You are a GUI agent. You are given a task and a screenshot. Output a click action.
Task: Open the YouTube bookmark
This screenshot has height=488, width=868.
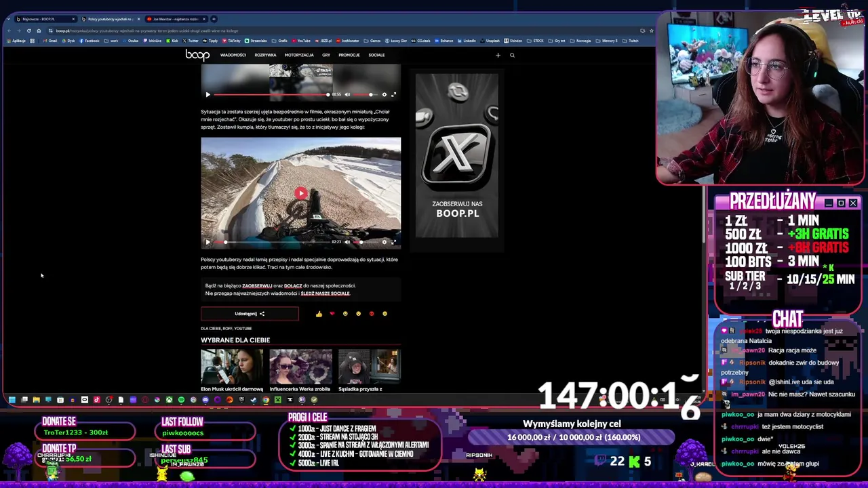(301, 41)
